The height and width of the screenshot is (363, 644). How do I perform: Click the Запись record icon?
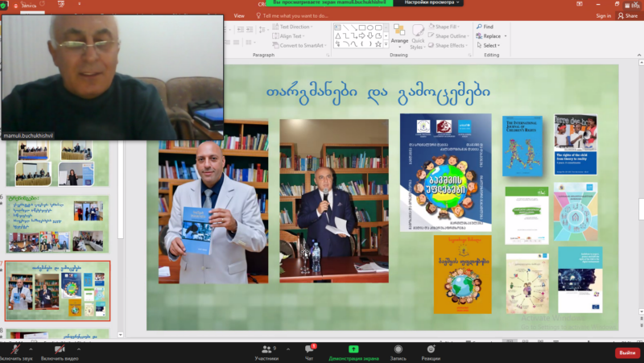pyautogui.click(x=398, y=349)
